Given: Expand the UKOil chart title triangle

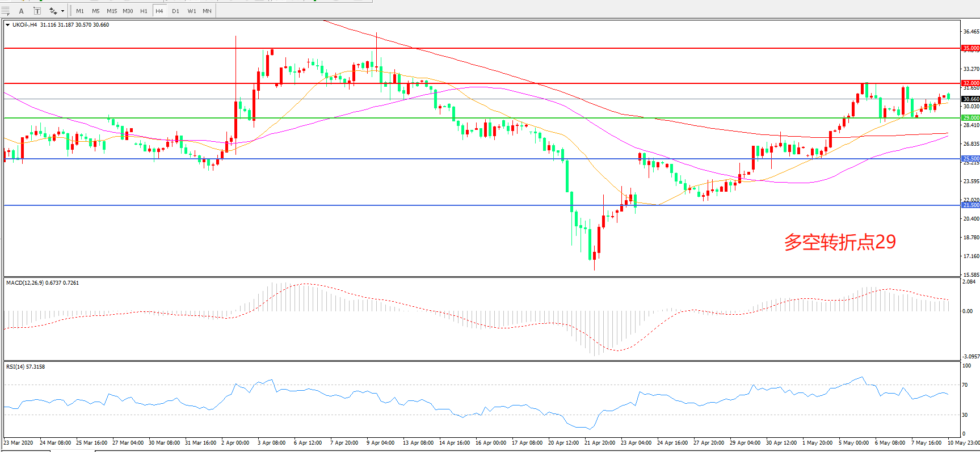Looking at the screenshot, I should coord(7,25).
